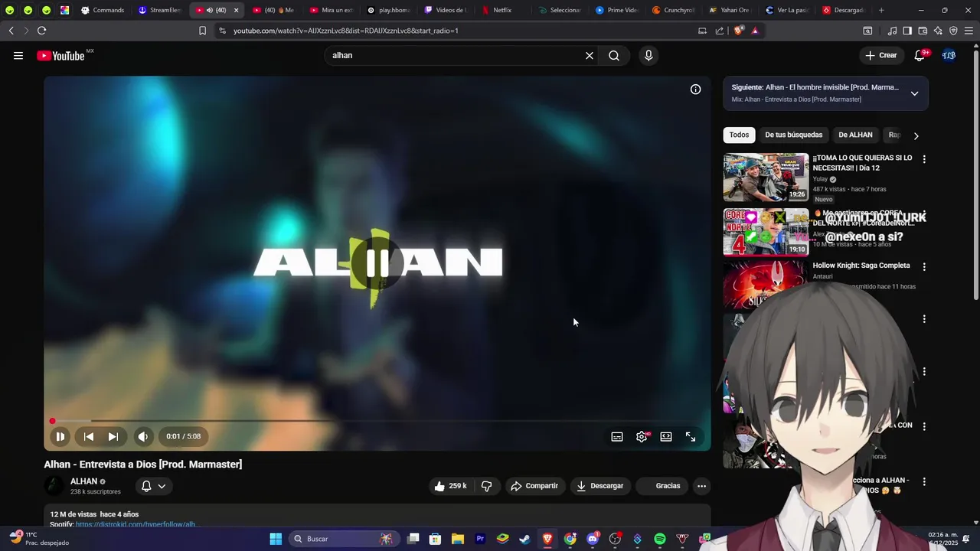Open options for the Hollow Knight video
980x551 pixels.
tap(924, 267)
